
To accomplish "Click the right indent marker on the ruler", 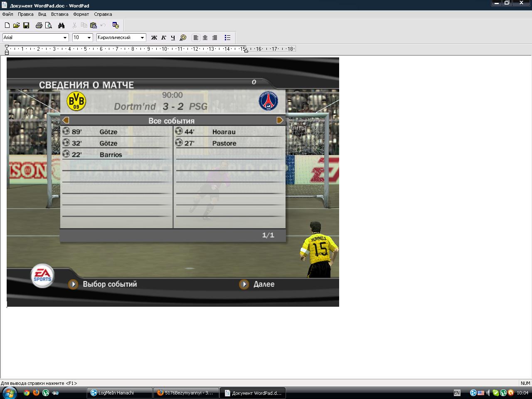I will click(246, 50).
